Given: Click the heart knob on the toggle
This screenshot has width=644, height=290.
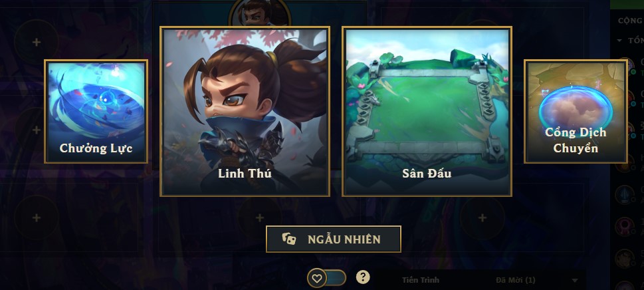Looking at the screenshot, I should pyautogui.click(x=316, y=279).
